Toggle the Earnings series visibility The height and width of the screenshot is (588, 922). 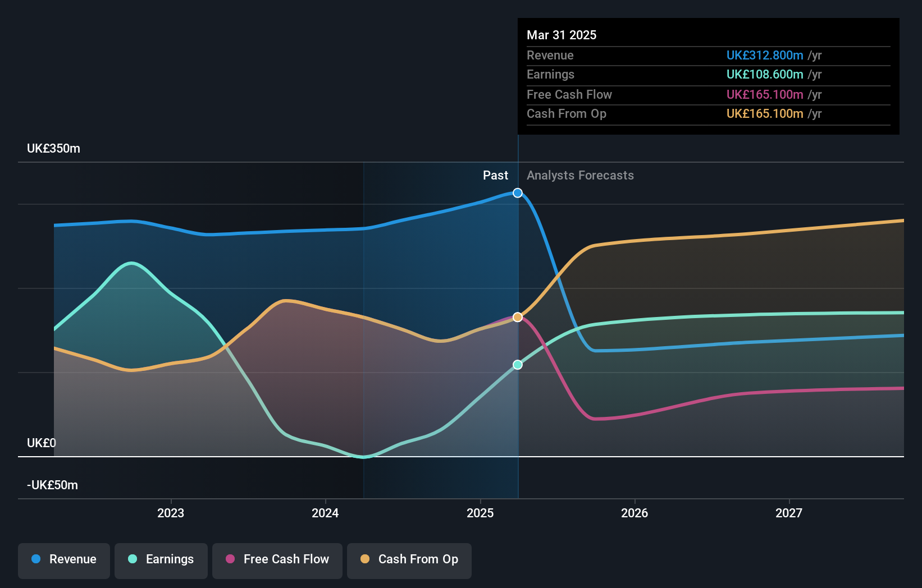click(161, 559)
